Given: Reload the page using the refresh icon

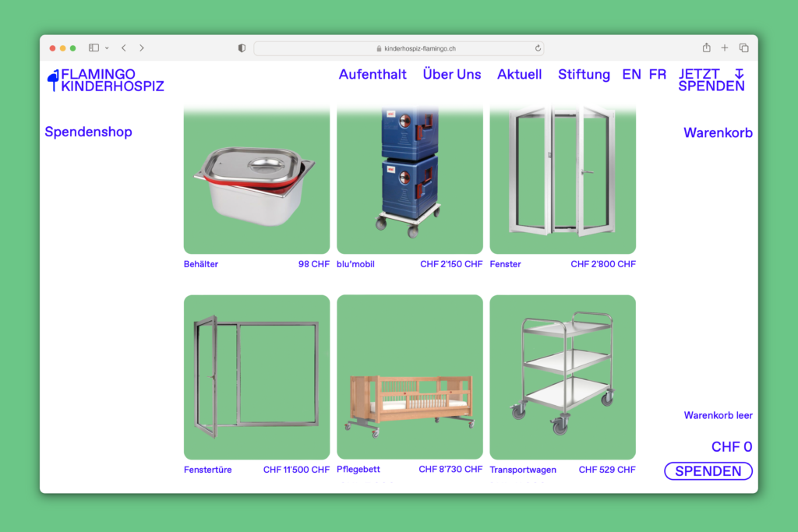Looking at the screenshot, I should point(538,48).
